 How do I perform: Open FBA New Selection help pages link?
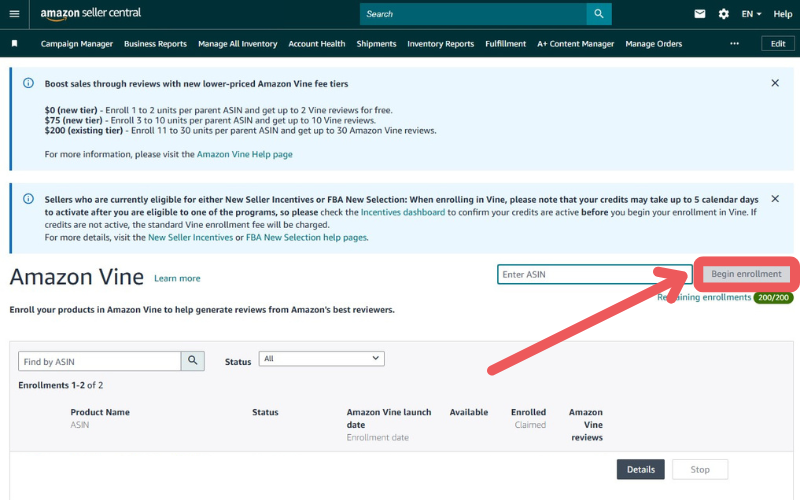[306, 237]
